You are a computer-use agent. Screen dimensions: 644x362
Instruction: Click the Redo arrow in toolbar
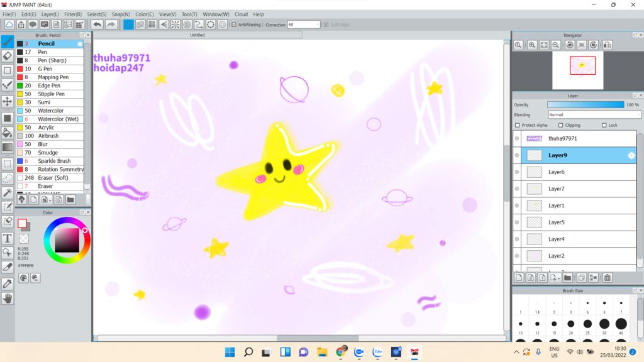coord(111,25)
